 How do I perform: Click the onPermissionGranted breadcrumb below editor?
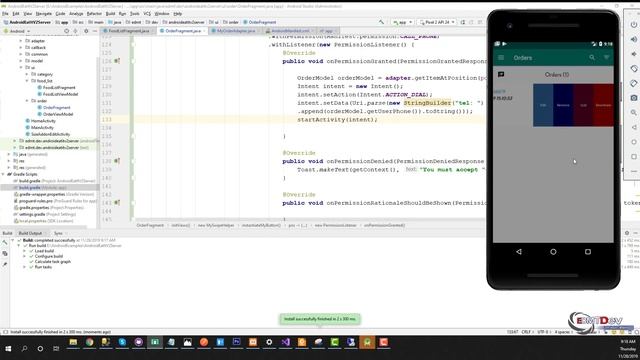pos(384,225)
